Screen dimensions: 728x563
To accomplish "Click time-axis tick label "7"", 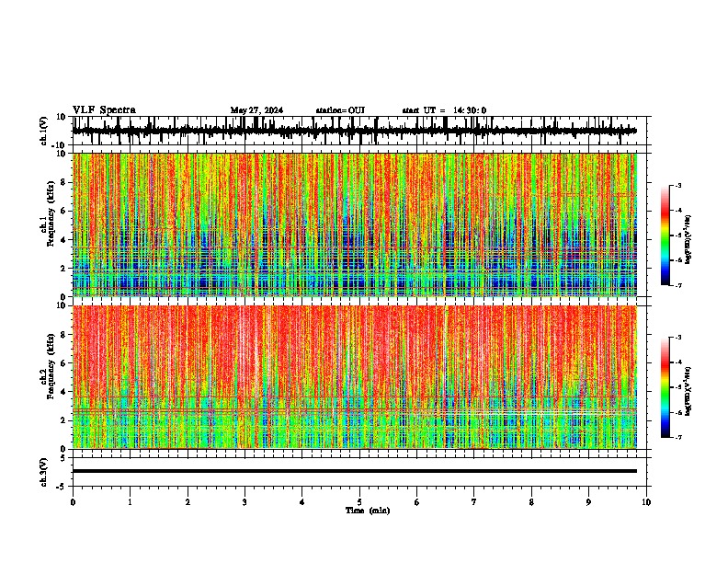I will click(474, 502).
